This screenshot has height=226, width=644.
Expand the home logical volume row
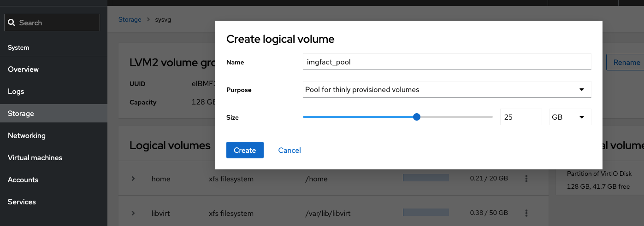pyautogui.click(x=133, y=179)
